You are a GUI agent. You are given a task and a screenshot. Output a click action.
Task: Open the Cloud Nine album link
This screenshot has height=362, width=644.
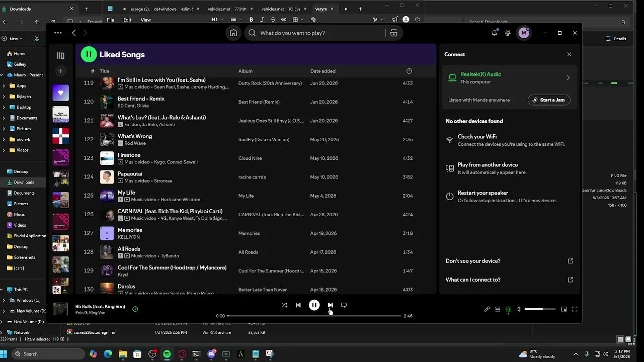click(250, 158)
